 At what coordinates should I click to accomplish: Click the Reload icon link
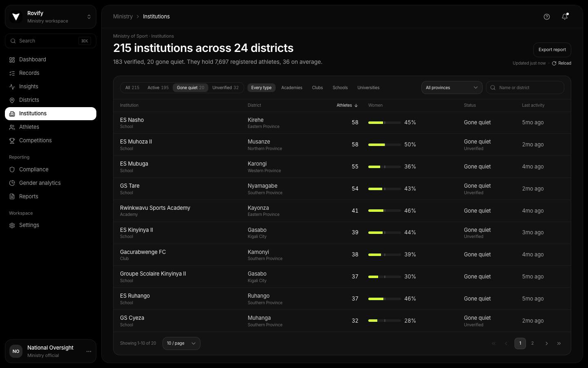tap(561, 63)
